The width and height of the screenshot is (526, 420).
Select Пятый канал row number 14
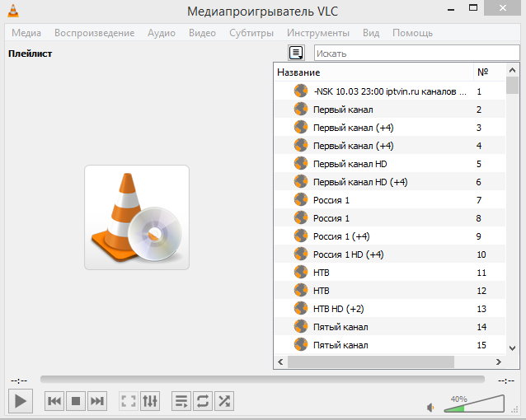click(390, 326)
